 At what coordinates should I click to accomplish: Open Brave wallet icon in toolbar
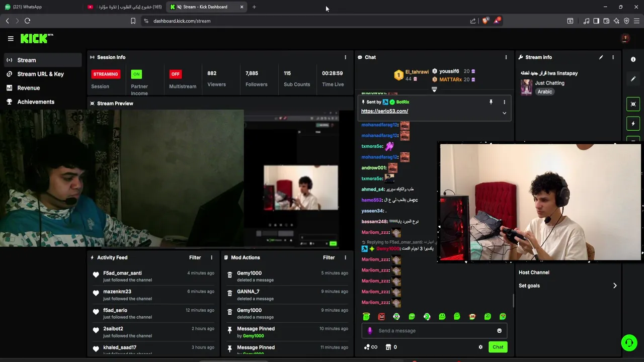click(x=606, y=21)
